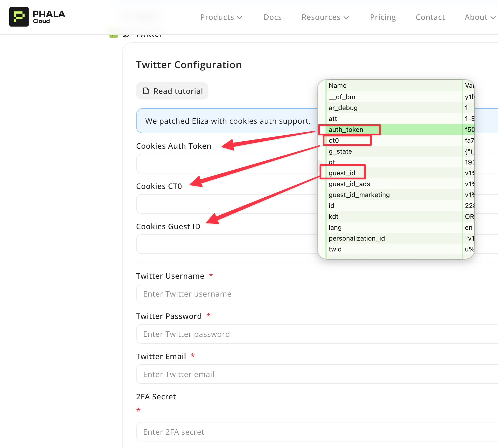Click the Name column header
Viewport: 498px width, 448px height.
pyautogui.click(x=394, y=86)
